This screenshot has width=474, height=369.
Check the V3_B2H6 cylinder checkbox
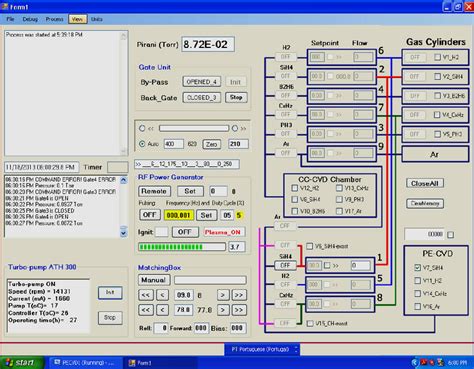click(437, 96)
